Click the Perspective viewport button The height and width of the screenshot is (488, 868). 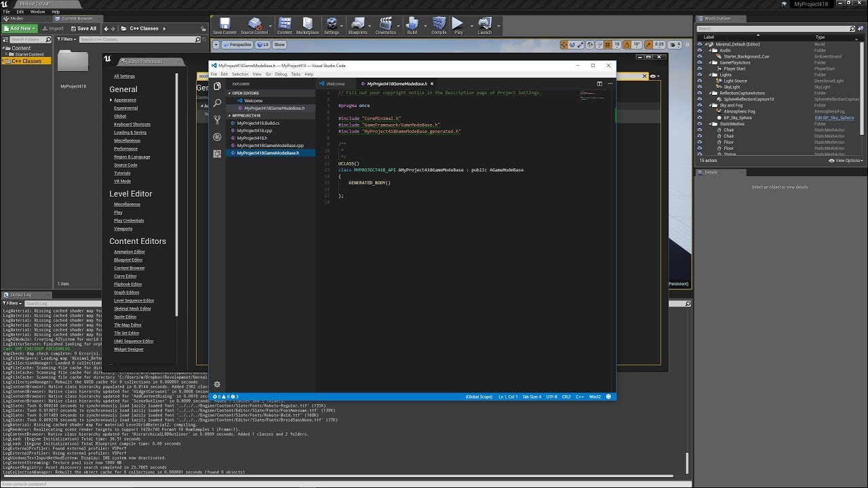237,45
